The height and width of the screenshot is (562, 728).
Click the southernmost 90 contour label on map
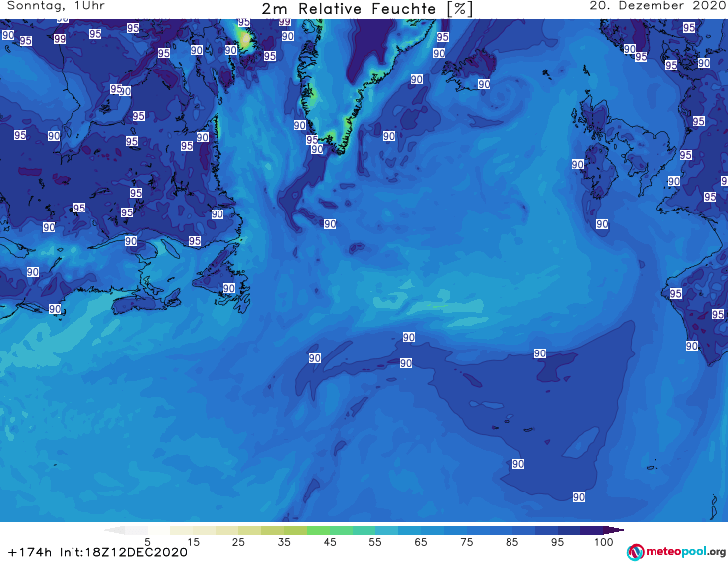pos(578,497)
